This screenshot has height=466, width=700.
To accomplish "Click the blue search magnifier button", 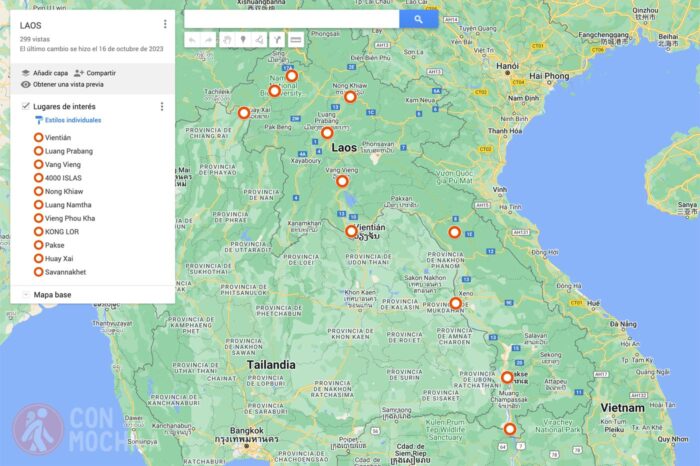I will pos(418,19).
